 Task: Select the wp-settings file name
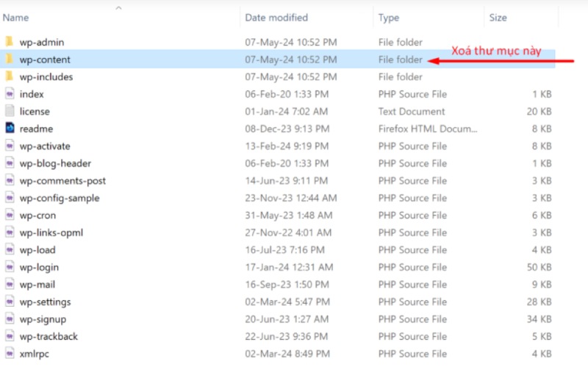[45, 302]
